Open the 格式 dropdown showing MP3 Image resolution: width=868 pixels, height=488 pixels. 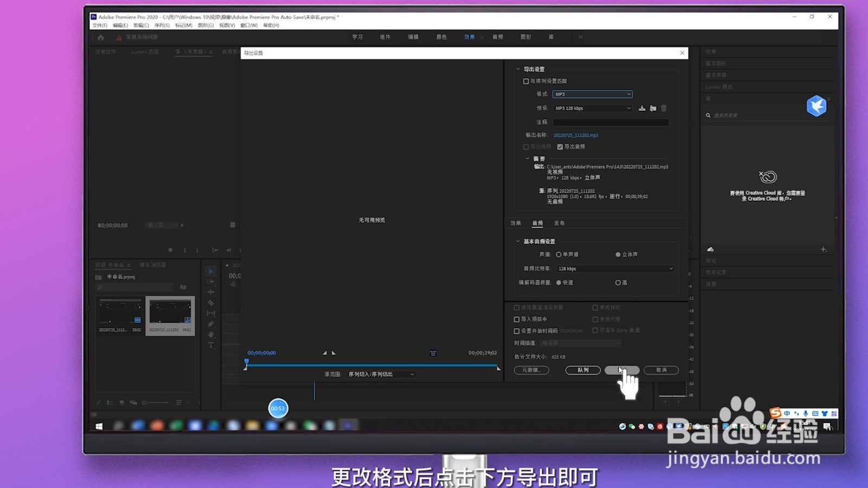click(591, 94)
